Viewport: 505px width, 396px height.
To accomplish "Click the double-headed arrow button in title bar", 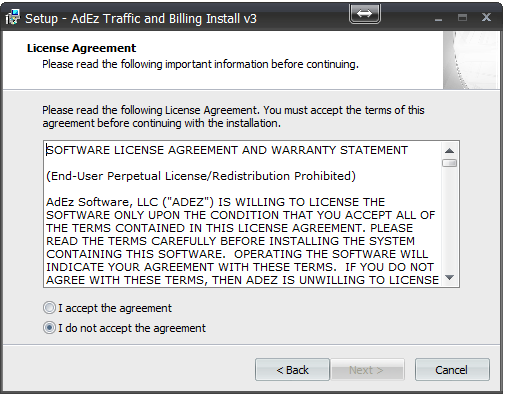I will (x=365, y=14).
